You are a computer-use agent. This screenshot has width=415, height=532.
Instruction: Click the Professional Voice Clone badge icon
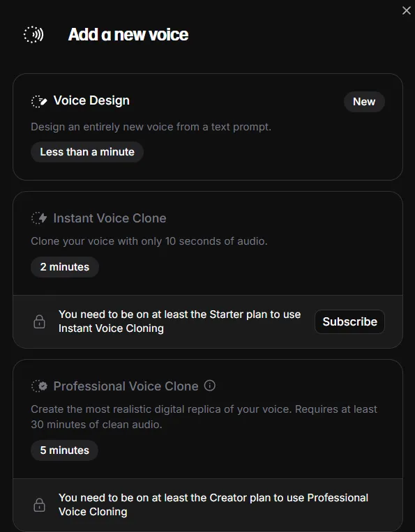click(x=39, y=386)
